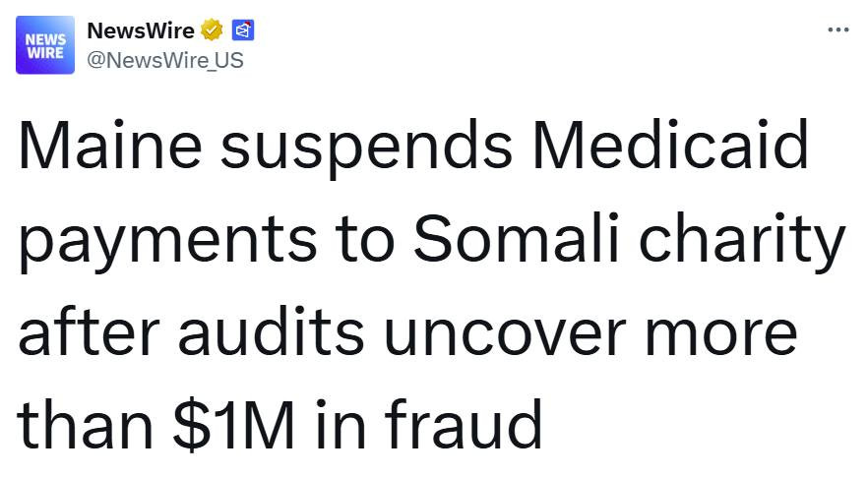Screen dimensions: 868x477
Task: Open the @NewsWire_US handle link
Action: point(165,60)
